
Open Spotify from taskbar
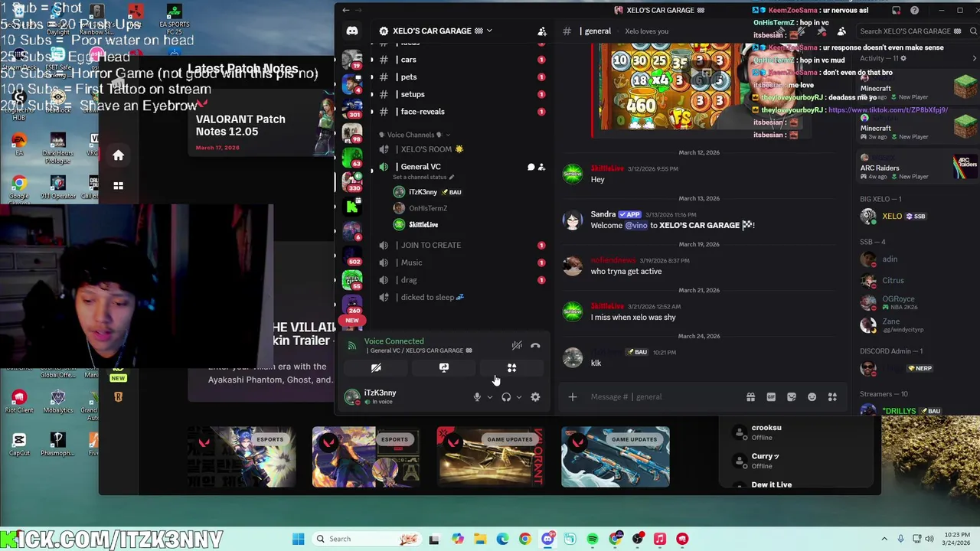593,539
